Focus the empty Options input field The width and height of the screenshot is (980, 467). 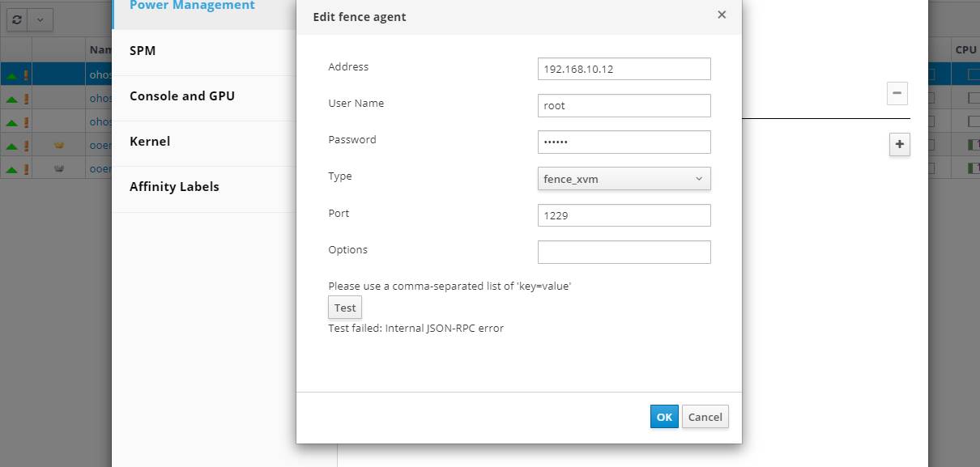pos(624,252)
